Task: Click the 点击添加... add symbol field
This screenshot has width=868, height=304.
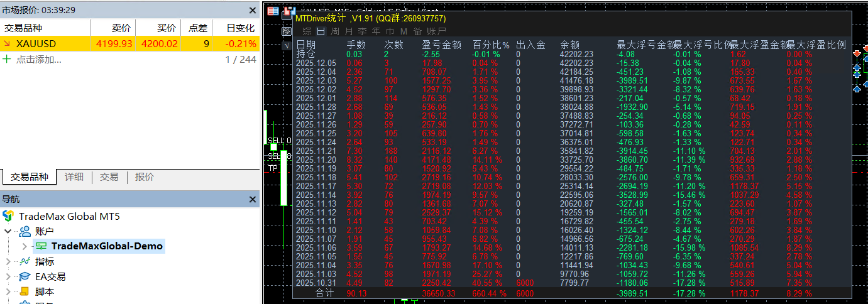Action: click(x=39, y=60)
